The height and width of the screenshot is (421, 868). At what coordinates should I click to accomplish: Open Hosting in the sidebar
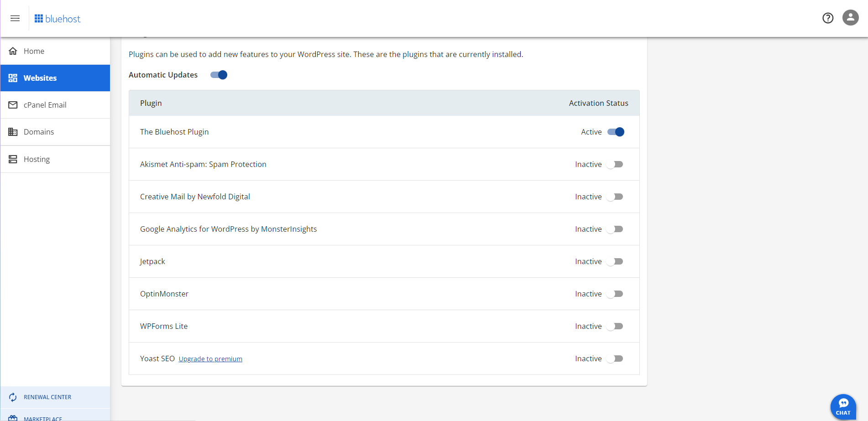click(x=55, y=159)
